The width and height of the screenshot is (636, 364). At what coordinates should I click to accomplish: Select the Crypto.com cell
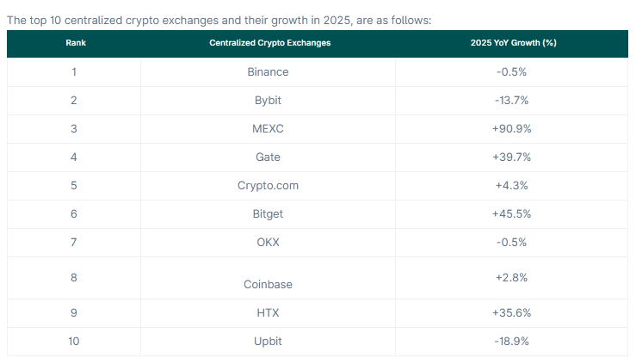(x=268, y=186)
